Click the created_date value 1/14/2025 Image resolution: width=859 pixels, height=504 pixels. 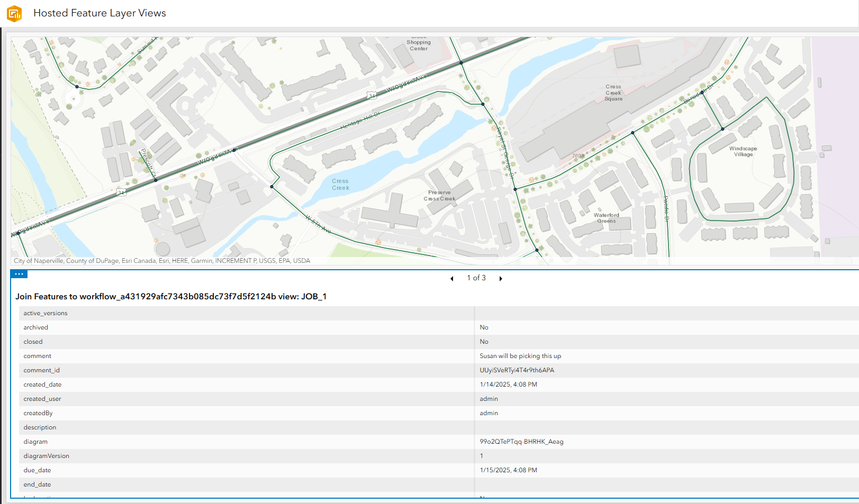pyautogui.click(x=508, y=384)
